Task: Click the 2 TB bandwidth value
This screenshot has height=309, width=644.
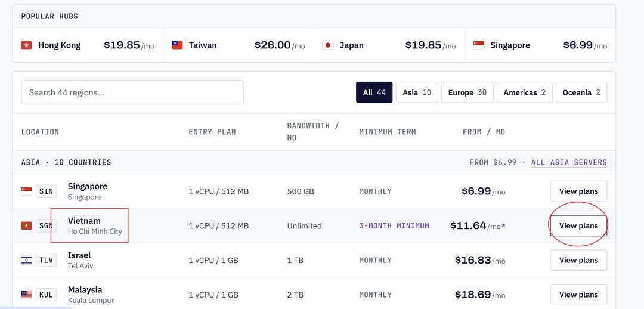Action: point(295,295)
